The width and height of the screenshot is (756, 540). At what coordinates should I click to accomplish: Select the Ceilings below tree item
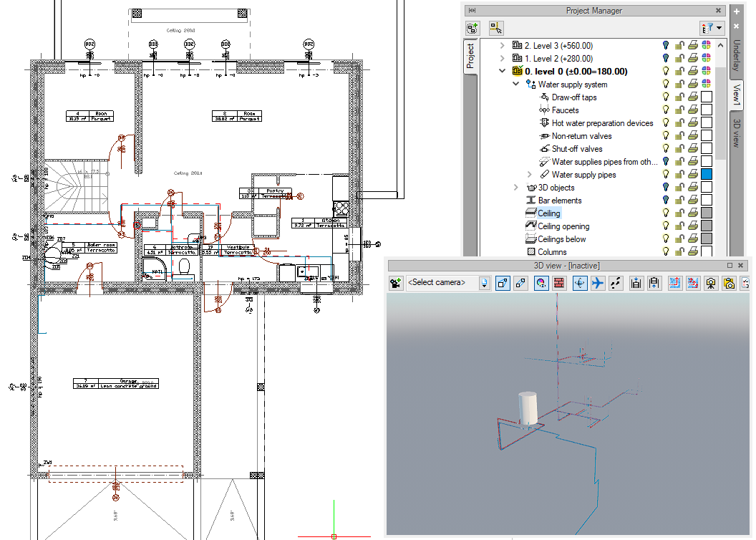click(562, 238)
